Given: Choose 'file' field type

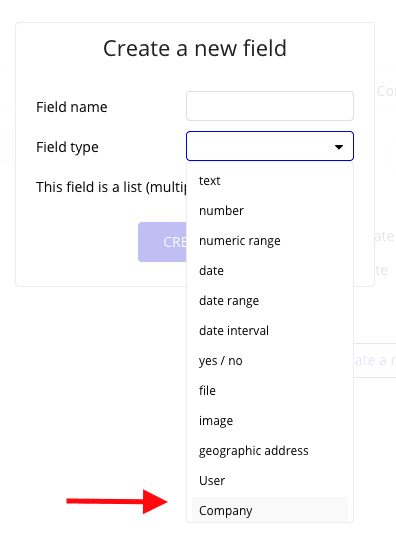Looking at the screenshot, I should [x=270, y=390].
